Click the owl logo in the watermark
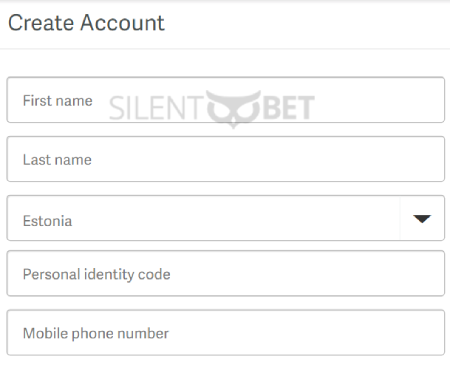 click(233, 108)
